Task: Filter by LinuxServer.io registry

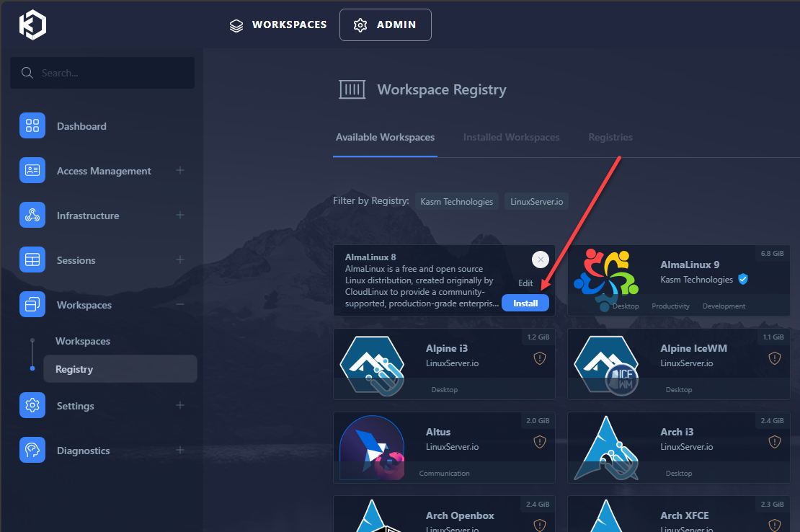Action: (x=537, y=201)
